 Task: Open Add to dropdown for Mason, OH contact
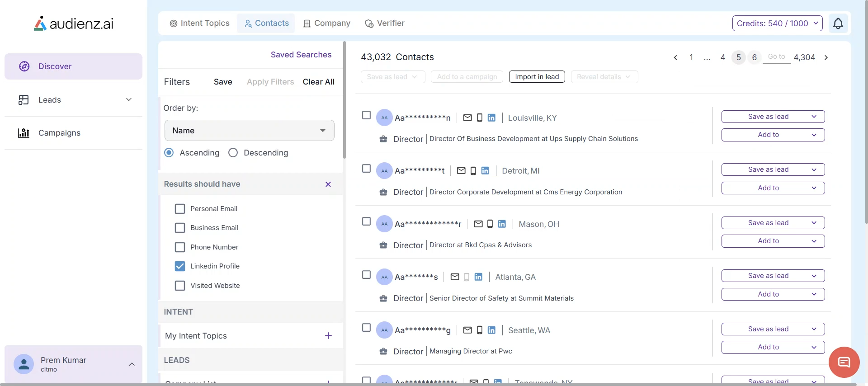click(x=773, y=241)
